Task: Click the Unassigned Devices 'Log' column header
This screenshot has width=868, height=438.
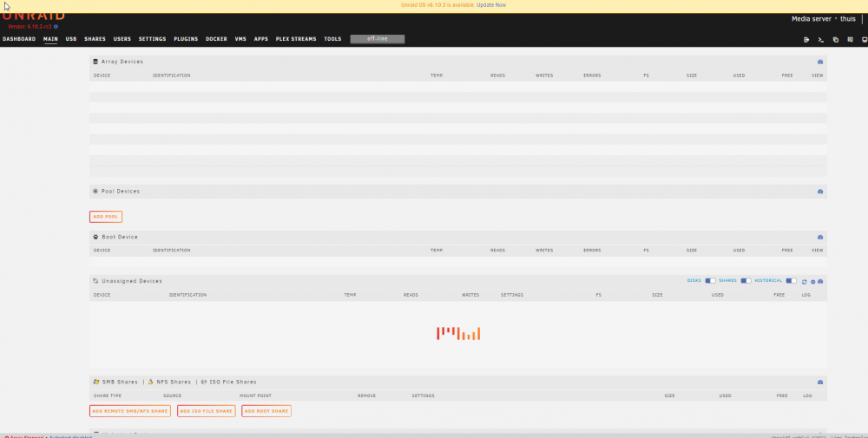Action: 806,295
